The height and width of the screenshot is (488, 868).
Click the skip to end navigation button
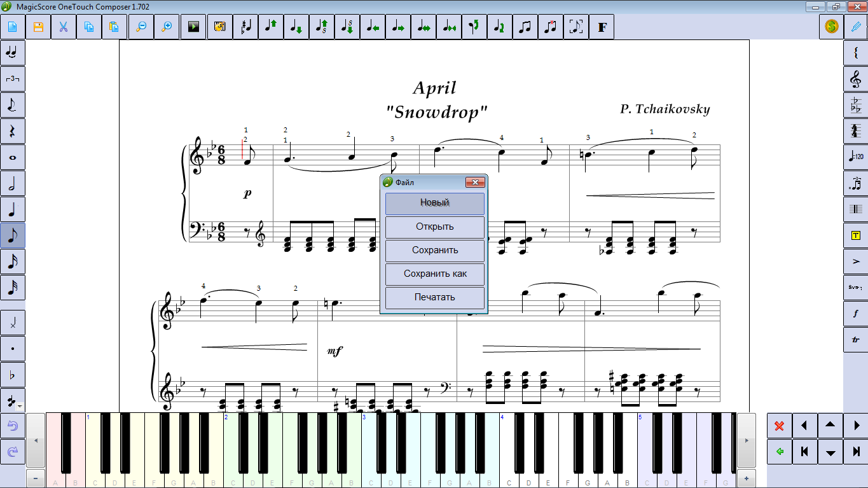coord(856,451)
